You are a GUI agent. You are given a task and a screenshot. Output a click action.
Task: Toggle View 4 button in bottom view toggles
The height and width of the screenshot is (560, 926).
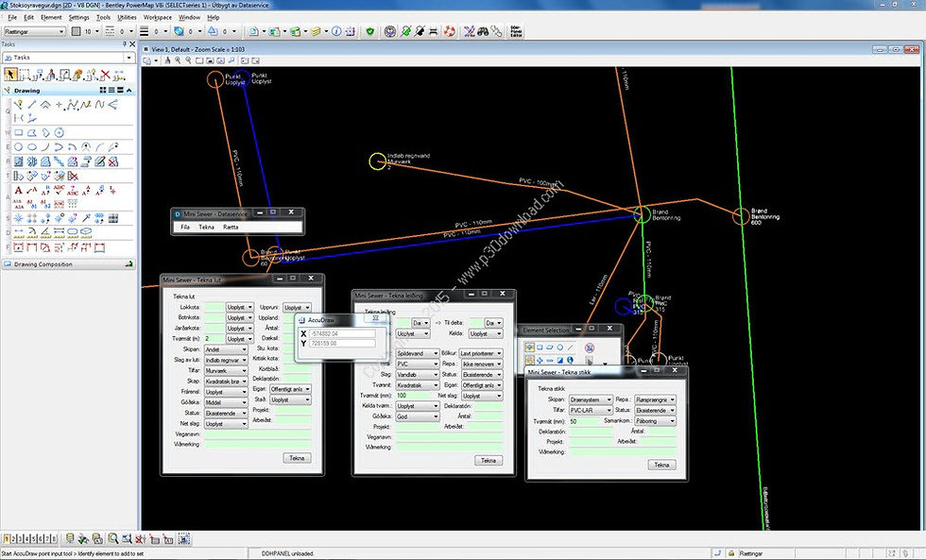tap(26, 539)
